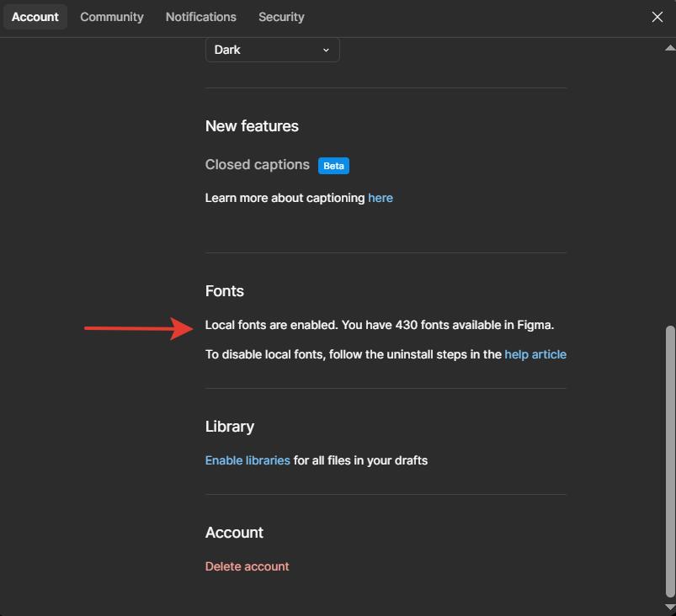Screen dimensions: 676x616
Task: Click the red arrow pointing at fonts text
Action: click(x=140, y=328)
